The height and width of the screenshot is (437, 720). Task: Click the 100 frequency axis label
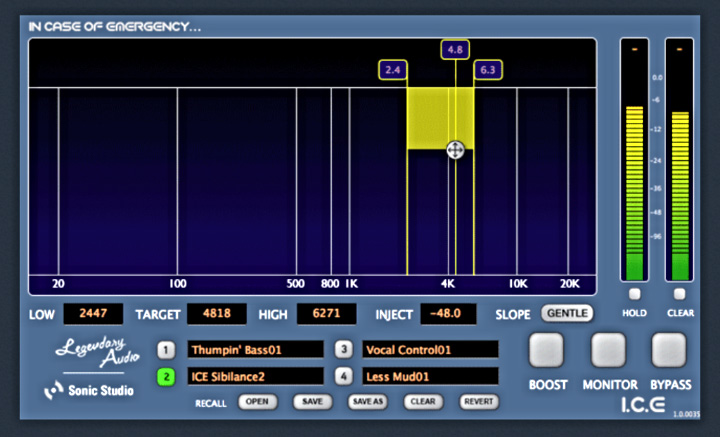pyautogui.click(x=178, y=284)
